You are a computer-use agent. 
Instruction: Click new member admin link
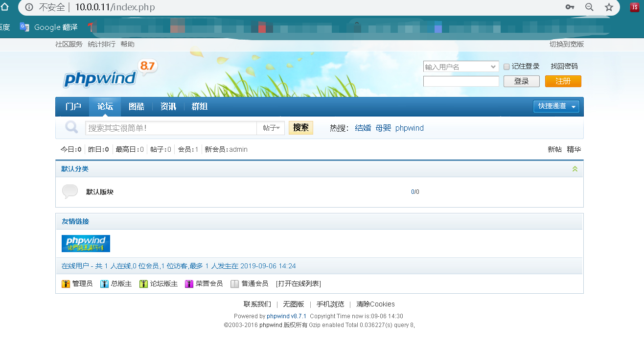(x=238, y=149)
